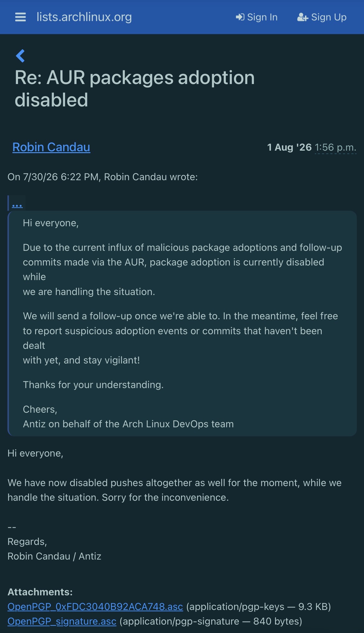Image resolution: width=364 pixels, height=633 pixels.
Task: Toggle quoted text with the ellipsis link
Action: tap(17, 204)
